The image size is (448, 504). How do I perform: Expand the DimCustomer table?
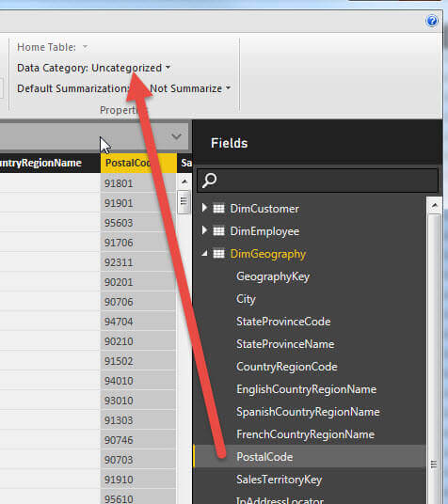(204, 208)
